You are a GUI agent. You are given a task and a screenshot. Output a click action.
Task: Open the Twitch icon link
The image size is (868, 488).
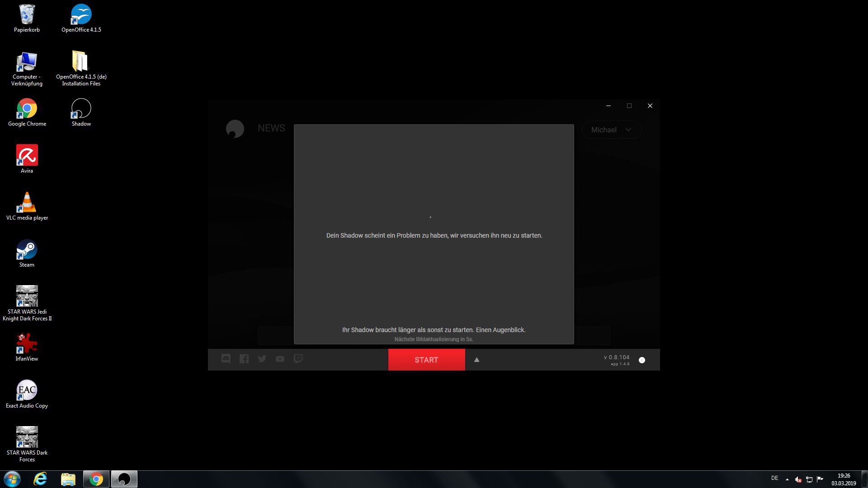[x=298, y=359]
